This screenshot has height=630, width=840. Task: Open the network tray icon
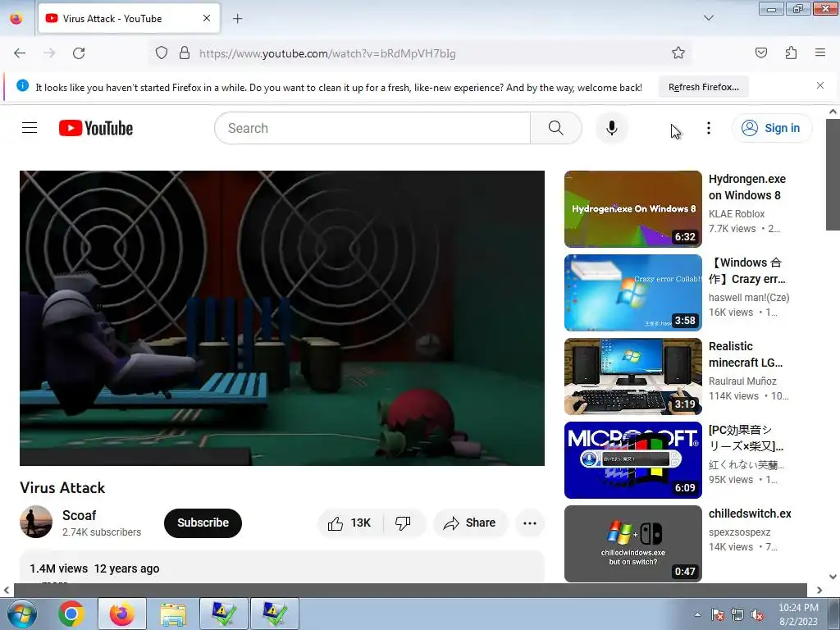[x=737, y=615]
